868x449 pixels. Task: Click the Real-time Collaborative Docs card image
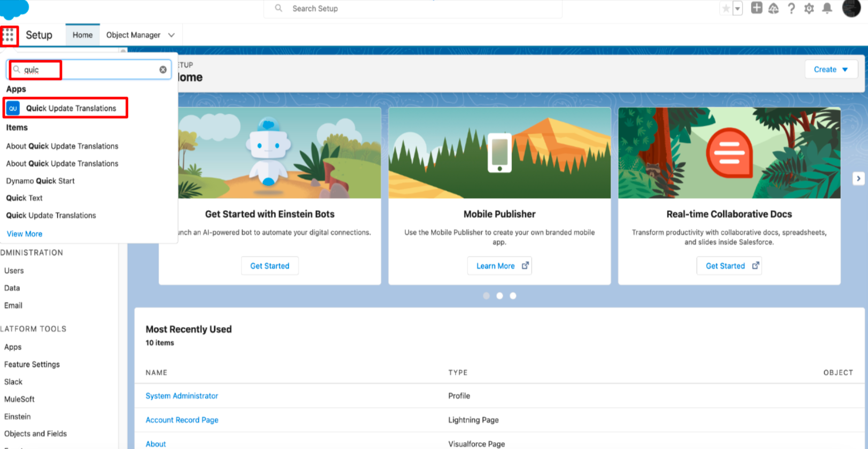(729, 153)
